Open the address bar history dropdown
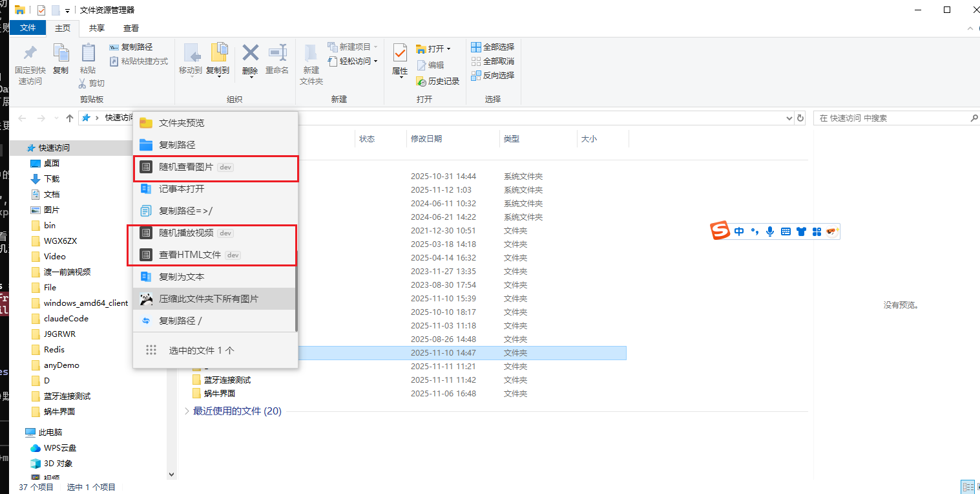The width and height of the screenshot is (980, 494). [789, 118]
